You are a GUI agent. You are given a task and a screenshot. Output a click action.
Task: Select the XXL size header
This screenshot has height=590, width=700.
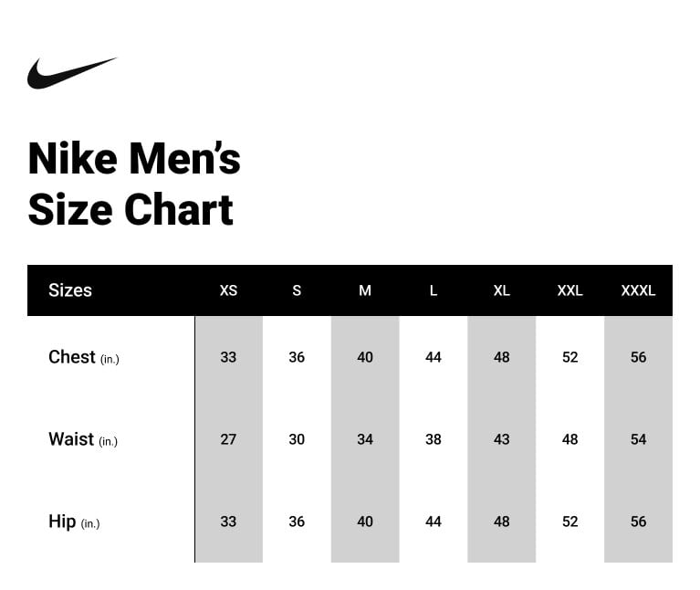coord(569,290)
